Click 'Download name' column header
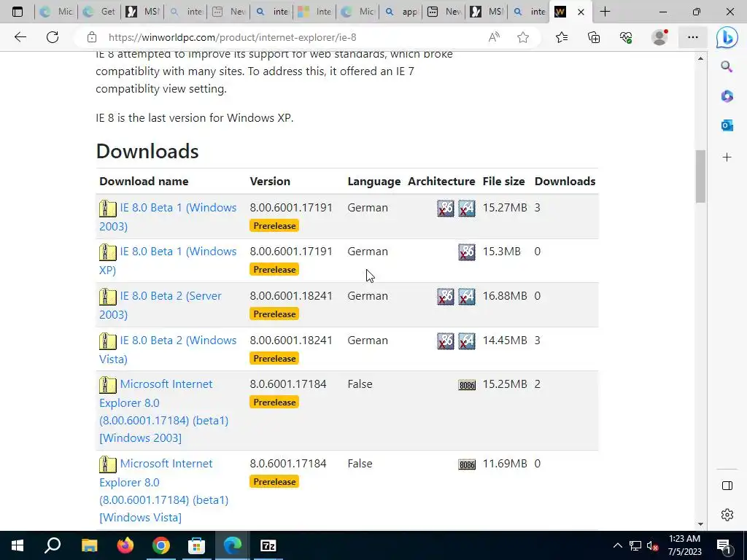This screenshot has height=560, width=747. point(144,182)
